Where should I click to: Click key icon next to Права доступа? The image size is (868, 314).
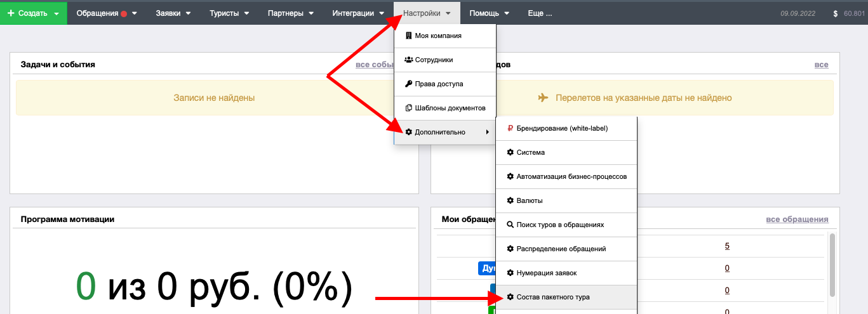pyautogui.click(x=408, y=84)
